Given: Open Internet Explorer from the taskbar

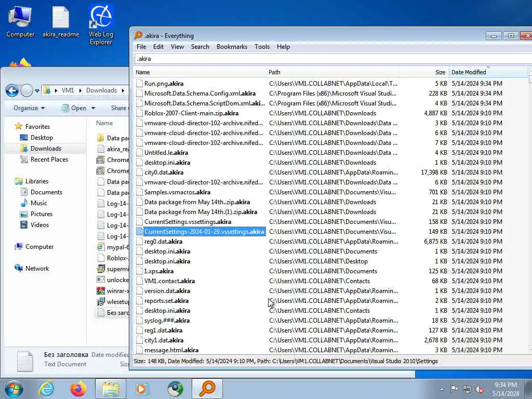Looking at the screenshot, I should pyautogui.click(x=46, y=389).
